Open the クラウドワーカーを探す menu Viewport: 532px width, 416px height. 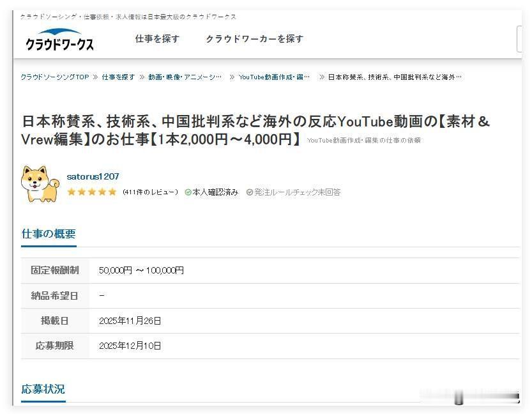(x=255, y=39)
